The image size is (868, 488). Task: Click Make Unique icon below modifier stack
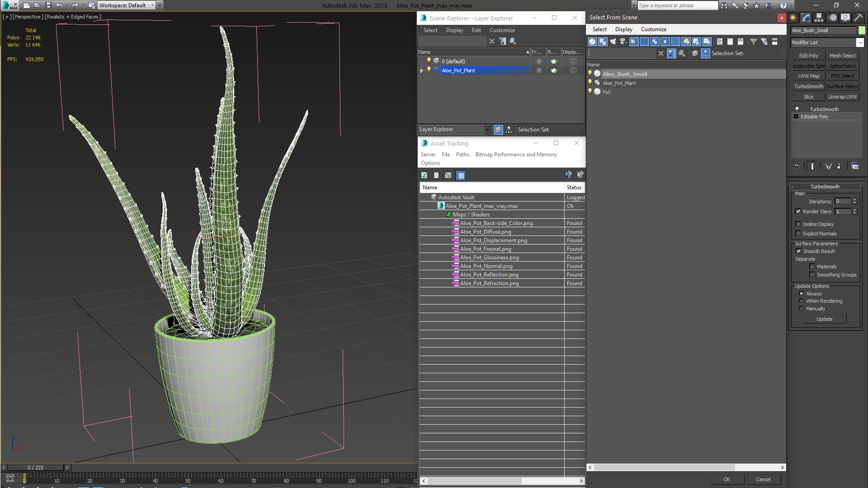coord(828,166)
